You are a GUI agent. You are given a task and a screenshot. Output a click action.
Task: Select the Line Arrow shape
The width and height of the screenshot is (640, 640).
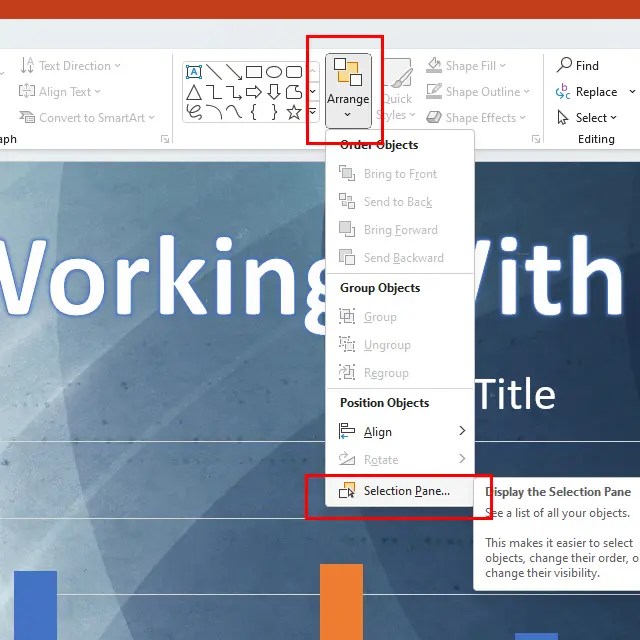point(234,72)
